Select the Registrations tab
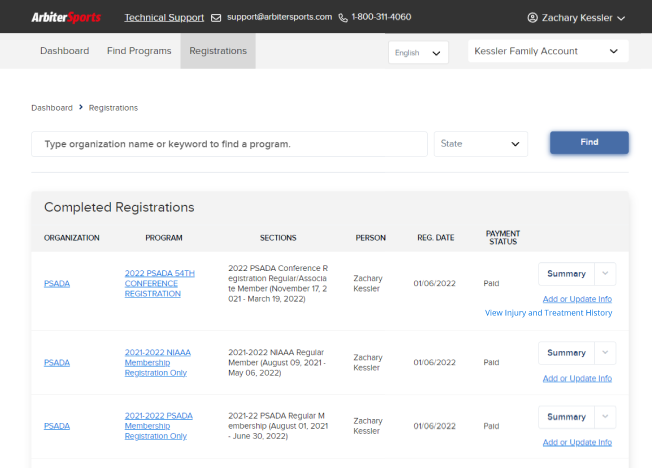Image resolution: width=652 pixels, height=468 pixels. [x=218, y=51]
